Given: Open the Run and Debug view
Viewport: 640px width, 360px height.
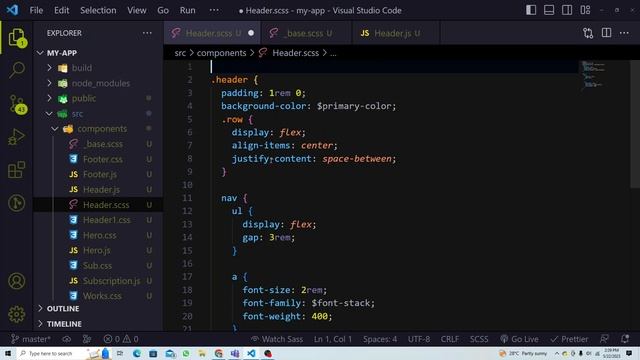Looking at the screenshot, I should coord(17,137).
